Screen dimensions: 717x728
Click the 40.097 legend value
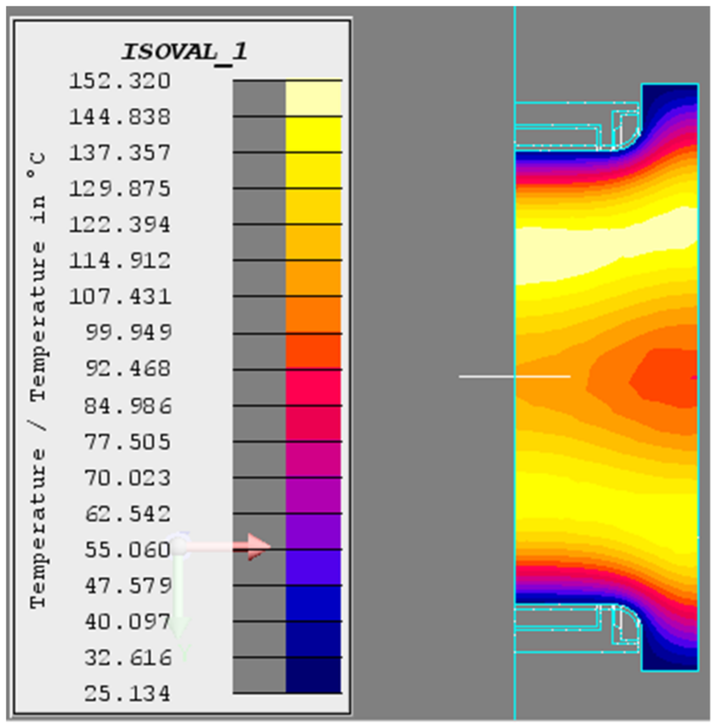point(128,621)
